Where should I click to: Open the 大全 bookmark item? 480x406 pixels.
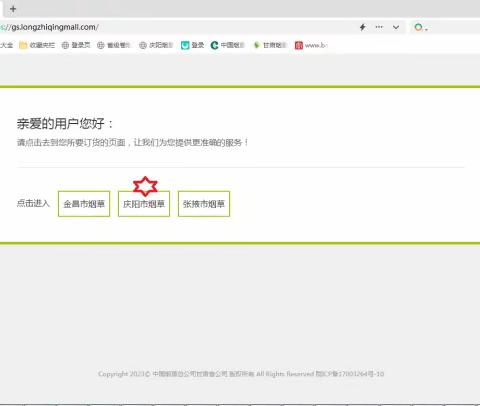tap(6, 45)
